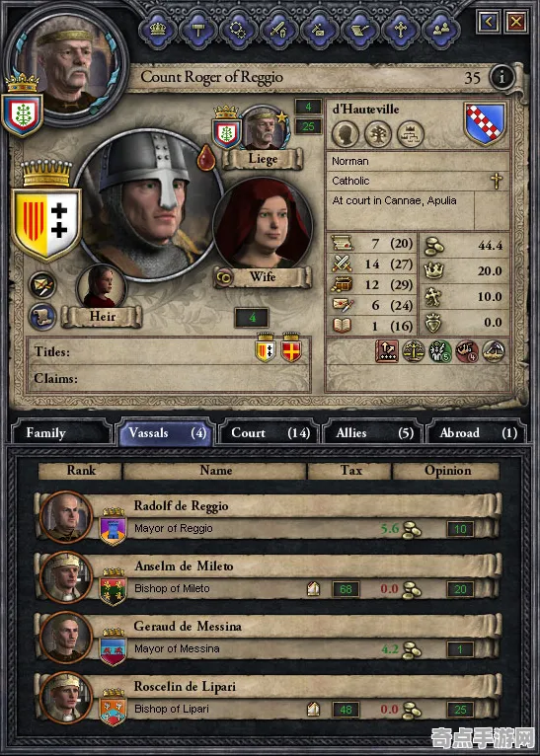Switch to the Court tab
This screenshot has width=540, height=756.
[270, 432]
